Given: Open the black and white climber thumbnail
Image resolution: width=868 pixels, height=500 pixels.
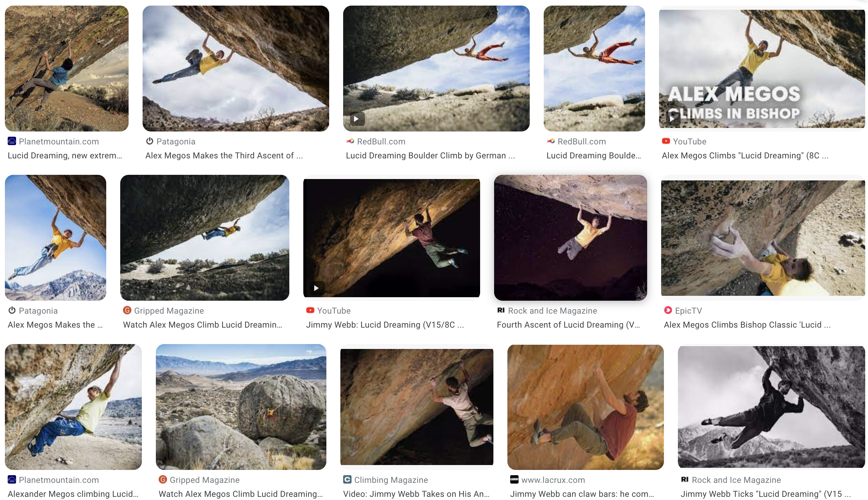Looking at the screenshot, I should [772, 407].
